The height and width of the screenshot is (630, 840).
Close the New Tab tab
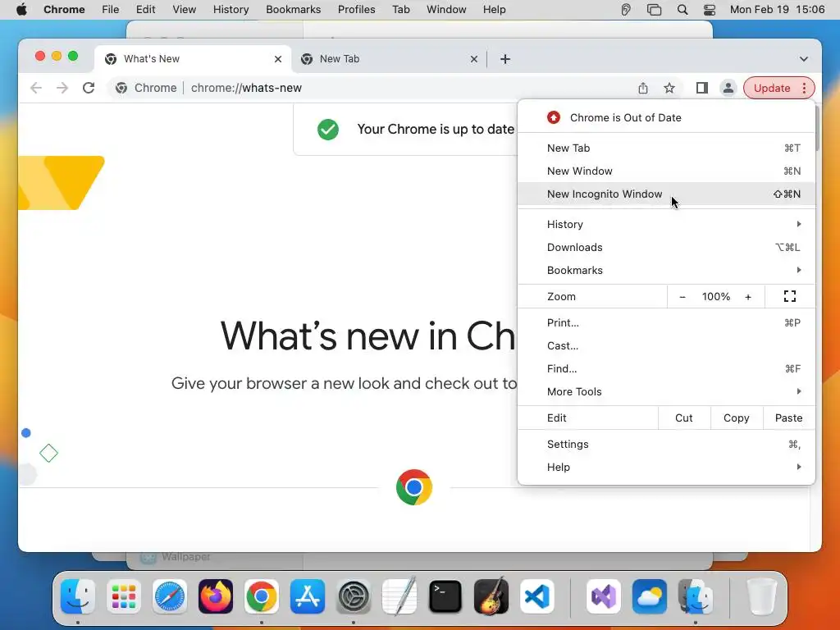coord(473,59)
